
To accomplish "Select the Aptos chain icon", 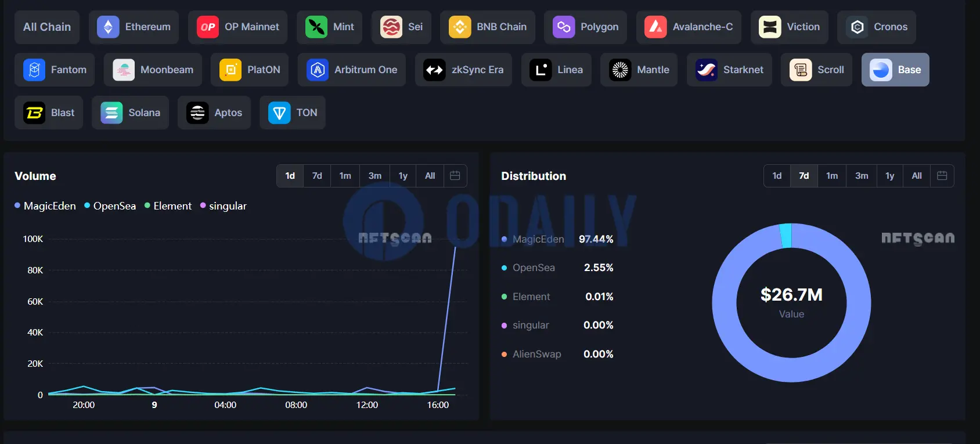I will pos(197,113).
